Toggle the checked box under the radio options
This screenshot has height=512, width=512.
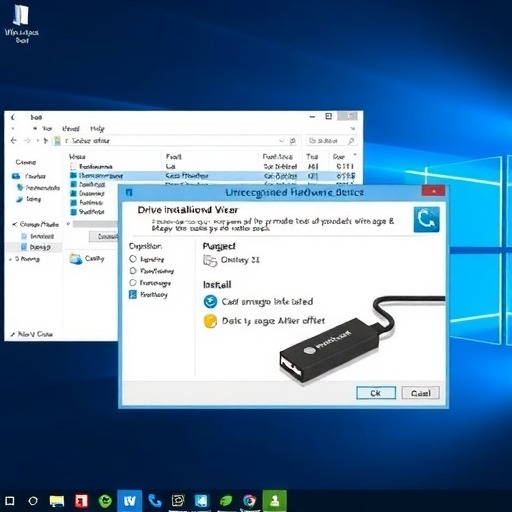133,294
